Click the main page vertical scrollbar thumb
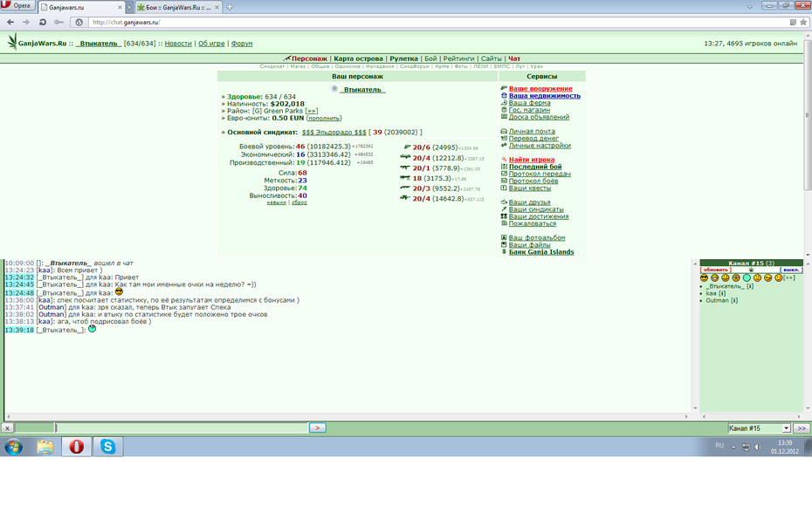The height and width of the screenshot is (520, 812). coord(808,116)
